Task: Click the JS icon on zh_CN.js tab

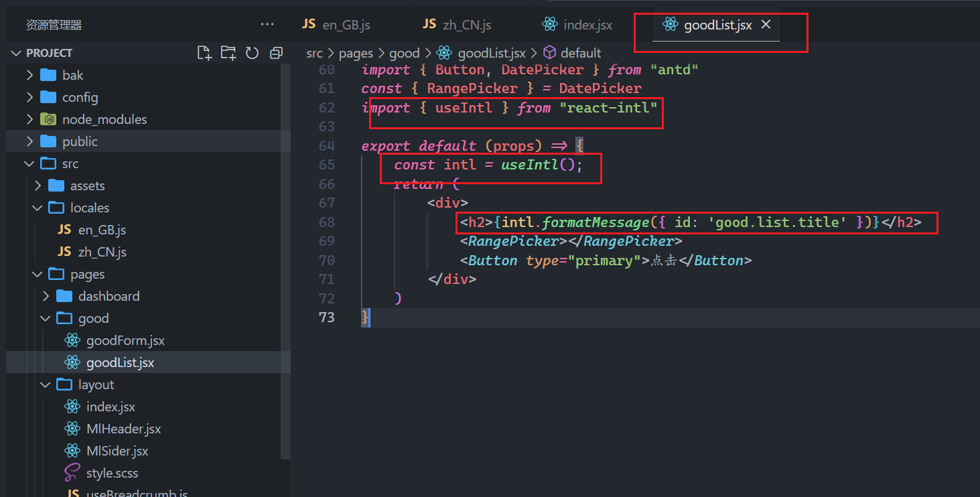Action: click(x=429, y=25)
